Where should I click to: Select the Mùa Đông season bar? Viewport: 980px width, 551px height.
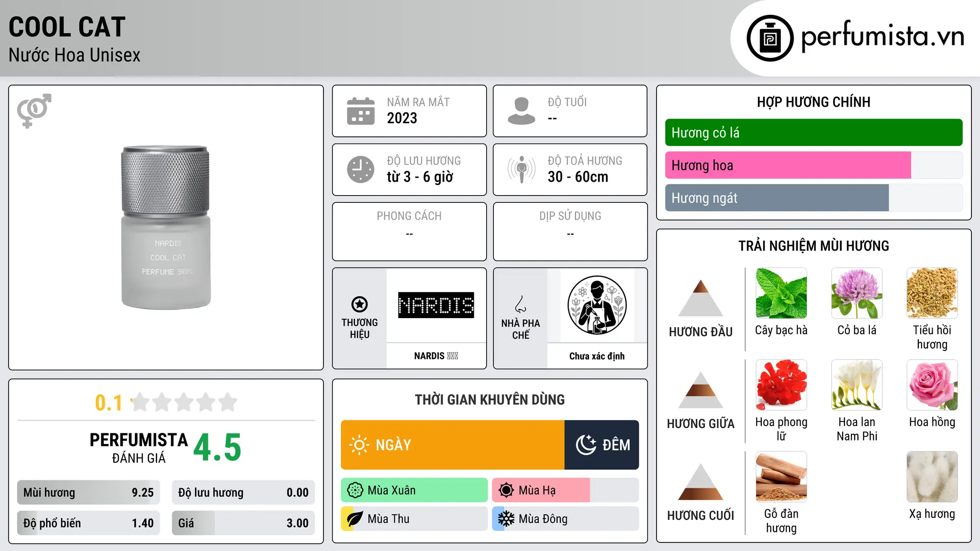point(566,519)
